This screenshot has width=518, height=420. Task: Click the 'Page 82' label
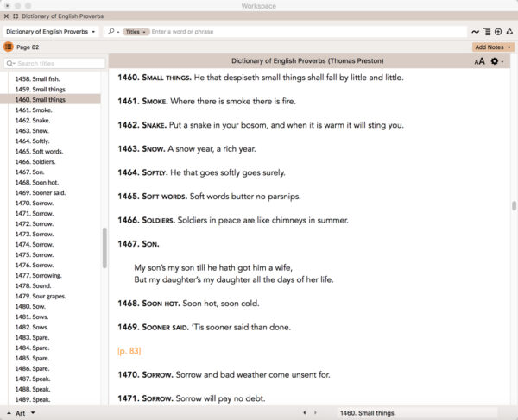pos(28,47)
